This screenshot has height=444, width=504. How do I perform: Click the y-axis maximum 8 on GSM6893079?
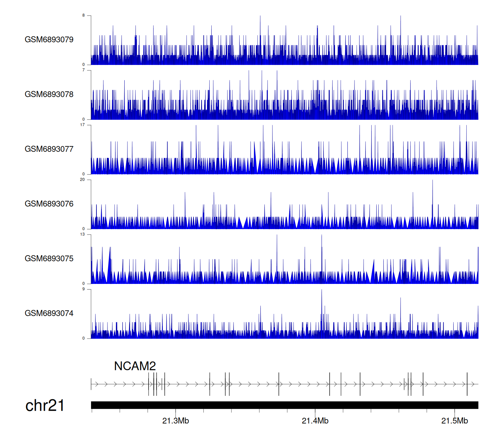coord(83,15)
